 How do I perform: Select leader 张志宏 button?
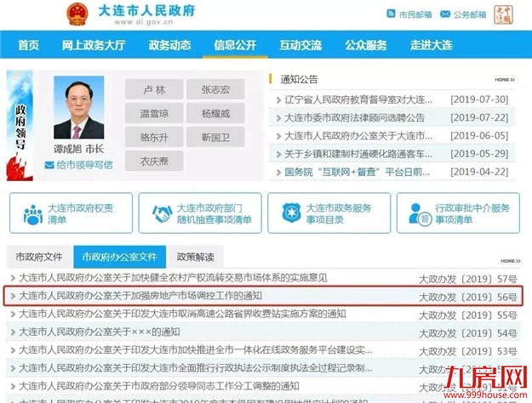pyautogui.click(x=216, y=89)
